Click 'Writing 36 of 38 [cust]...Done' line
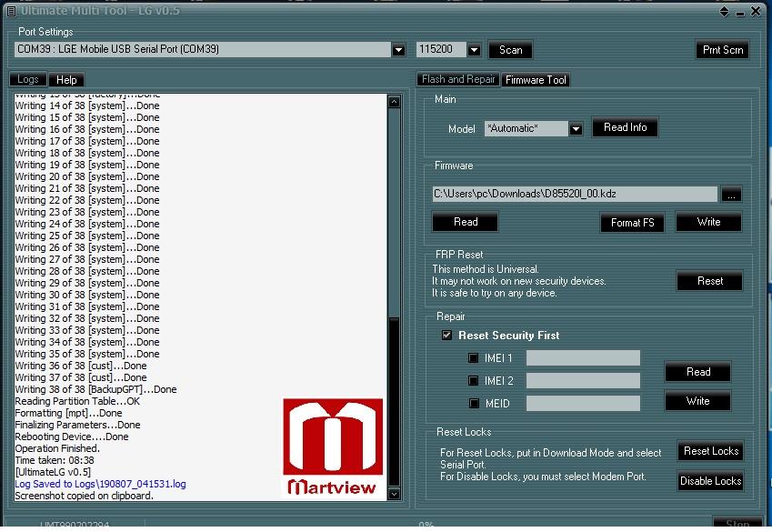This screenshot has height=532, width=772. 81,366
